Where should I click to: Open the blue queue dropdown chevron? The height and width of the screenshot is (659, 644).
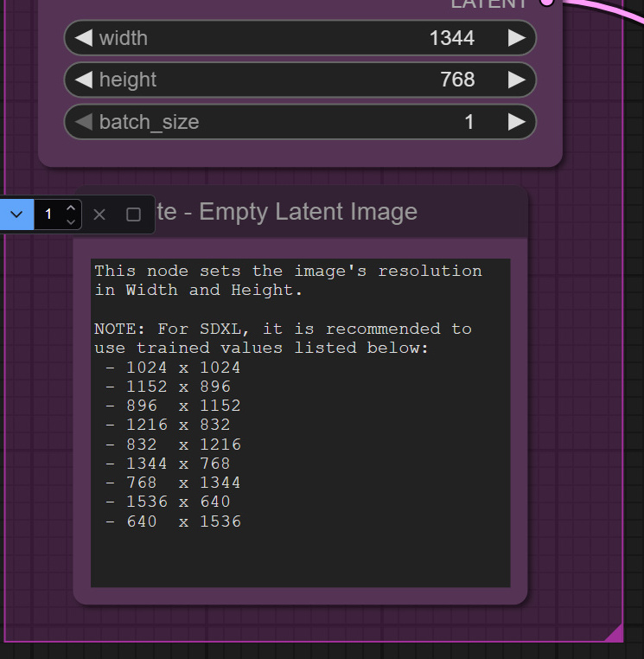tap(16, 214)
